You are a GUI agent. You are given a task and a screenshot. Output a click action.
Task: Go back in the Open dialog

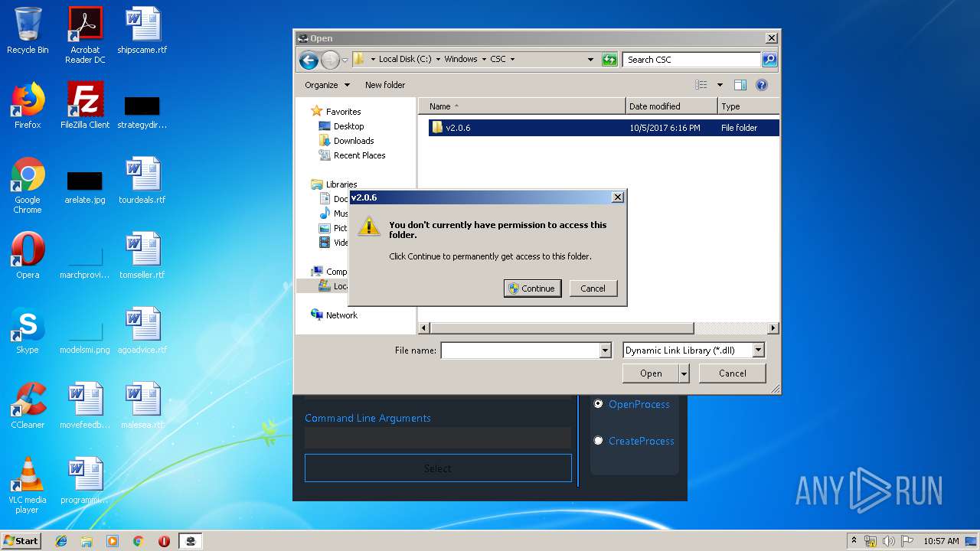(x=309, y=60)
